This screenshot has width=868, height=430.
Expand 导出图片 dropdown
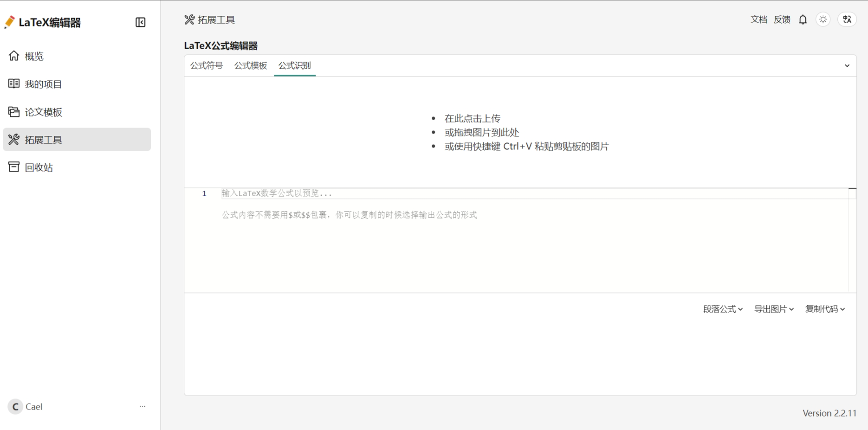(x=774, y=309)
